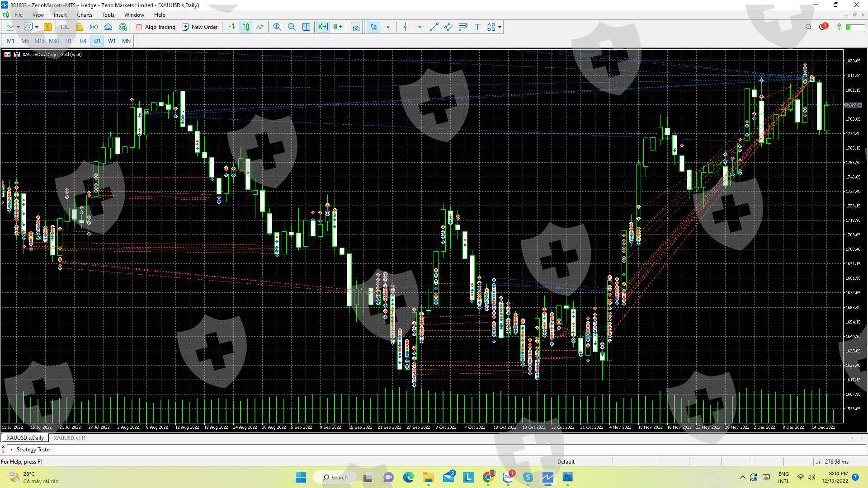This screenshot has height=488, width=868.
Task: Draw a trendline with the line tool
Action: 434,27
